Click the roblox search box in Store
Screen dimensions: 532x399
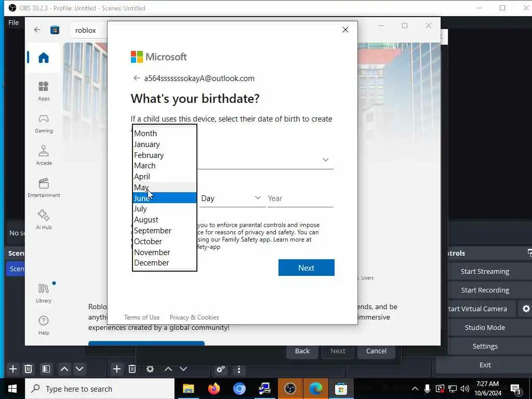pos(89,30)
